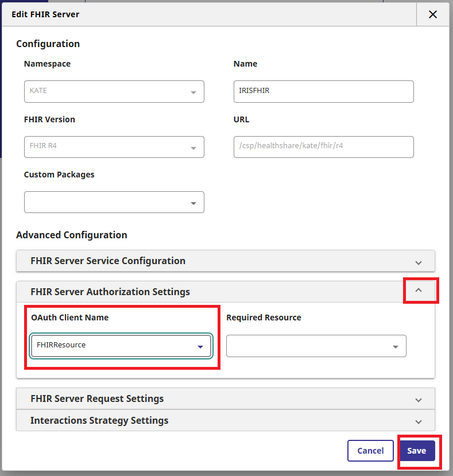Expand Interactions Strategy Settings using its chevron
Image resolution: width=453 pixels, height=476 pixels.
point(419,421)
